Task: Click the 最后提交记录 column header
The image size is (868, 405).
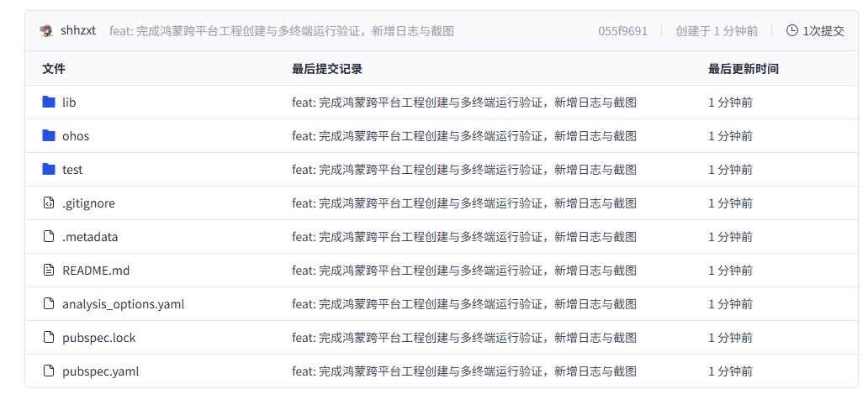Action: [327, 69]
